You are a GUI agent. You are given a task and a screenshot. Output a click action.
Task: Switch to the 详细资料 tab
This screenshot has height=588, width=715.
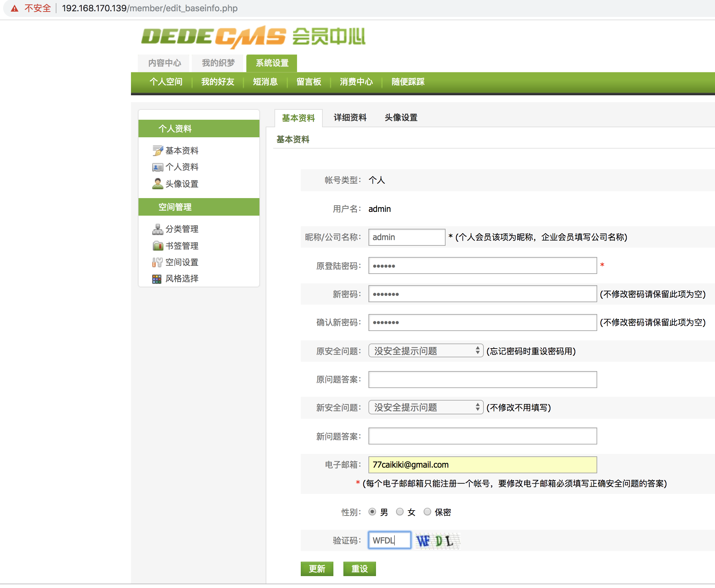tap(349, 118)
